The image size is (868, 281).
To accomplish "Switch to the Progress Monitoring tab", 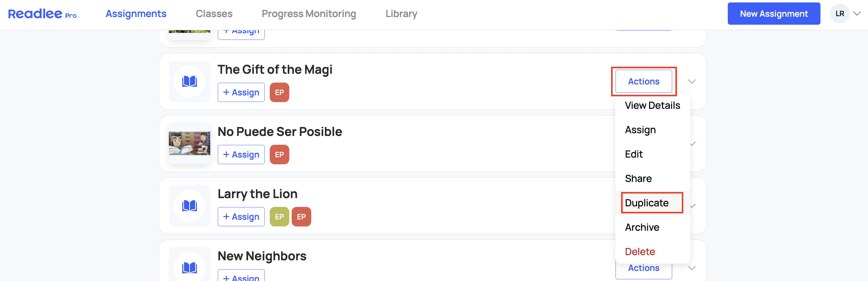I will click(x=309, y=14).
